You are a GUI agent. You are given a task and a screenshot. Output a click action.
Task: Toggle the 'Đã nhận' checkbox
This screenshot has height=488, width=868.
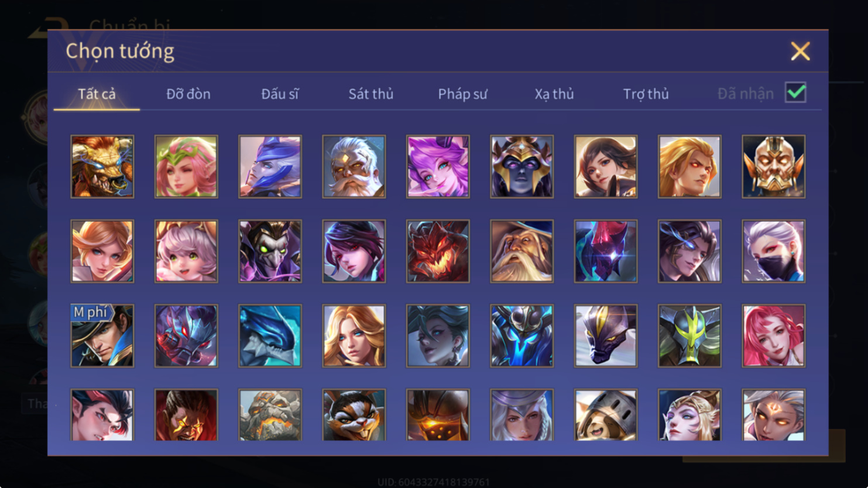pyautogui.click(x=795, y=92)
